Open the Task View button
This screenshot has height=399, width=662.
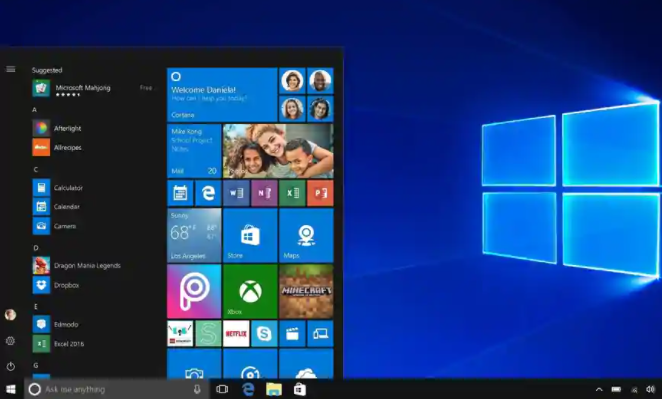[x=222, y=389]
